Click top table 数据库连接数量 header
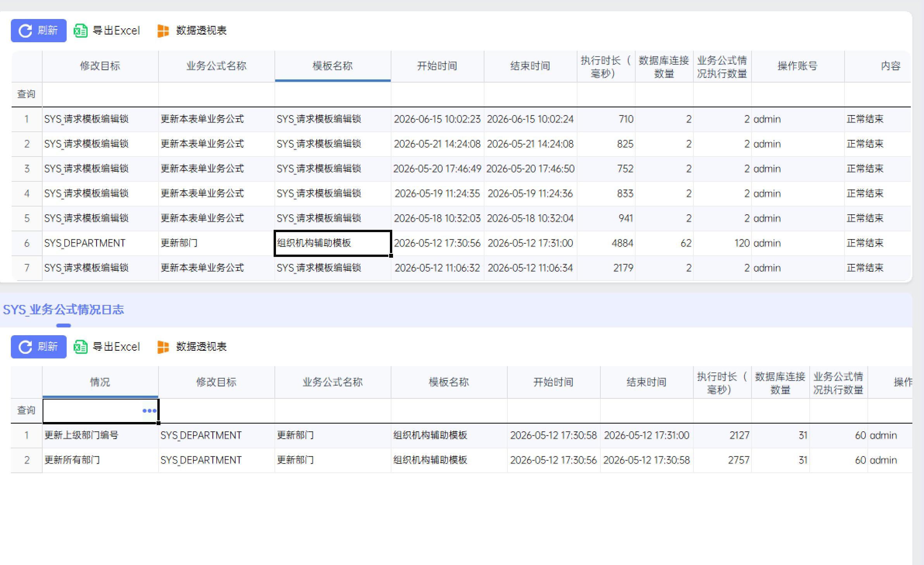The image size is (924, 565). [664, 66]
